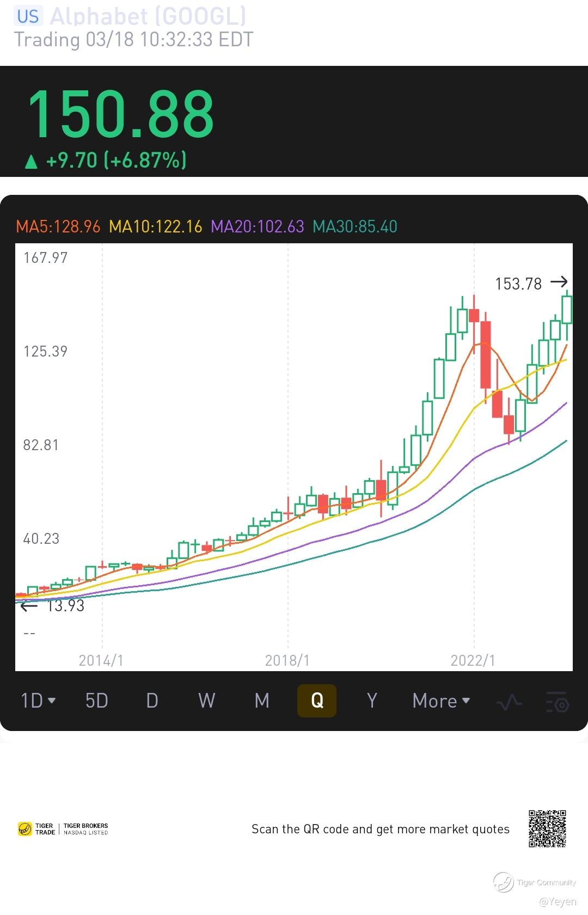Image resolution: width=588 pixels, height=915 pixels.
Task: Click the +9.70 (+6.87%) change value
Action: pos(117,161)
